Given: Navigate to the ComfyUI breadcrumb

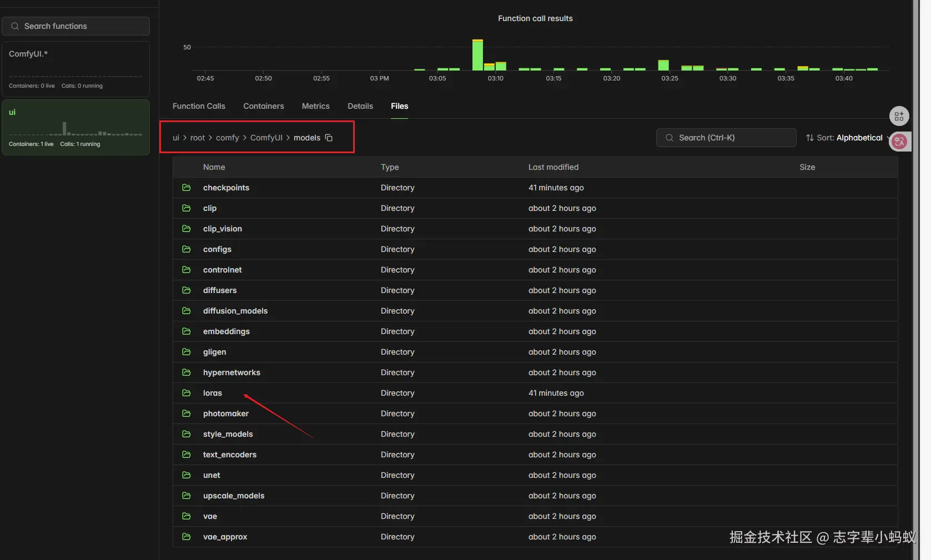Looking at the screenshot, I should (x=266, y=138).
